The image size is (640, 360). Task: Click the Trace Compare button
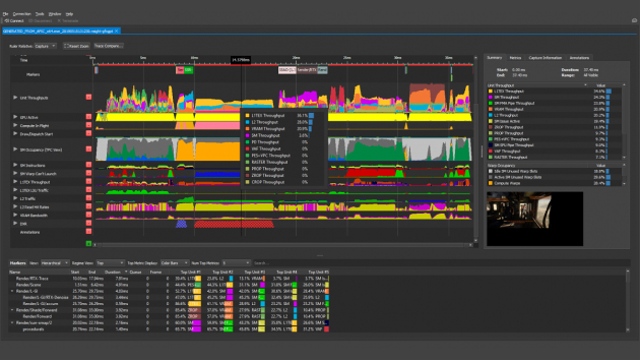(108, 46)
